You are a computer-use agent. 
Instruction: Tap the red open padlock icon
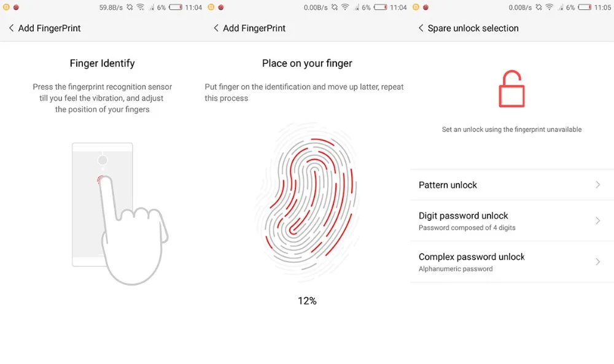[511, 89]
